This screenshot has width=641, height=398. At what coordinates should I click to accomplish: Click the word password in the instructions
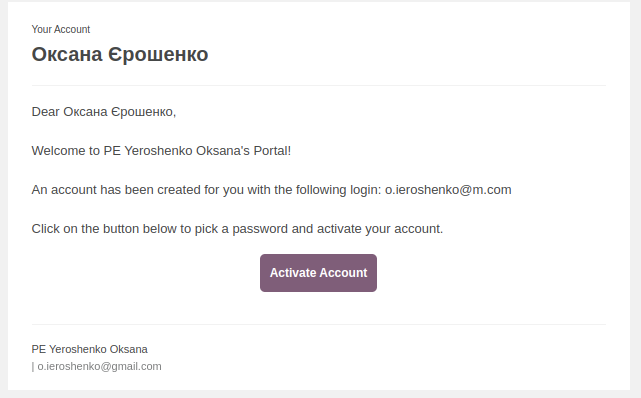(260, 229)
